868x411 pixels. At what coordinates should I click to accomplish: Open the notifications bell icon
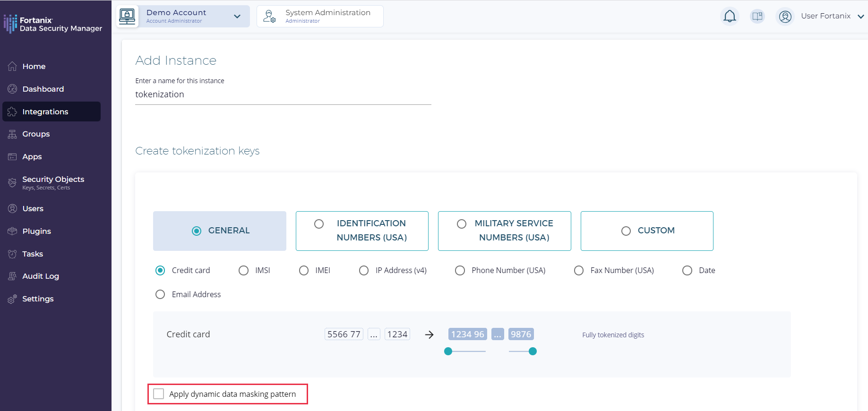[730, 17]
